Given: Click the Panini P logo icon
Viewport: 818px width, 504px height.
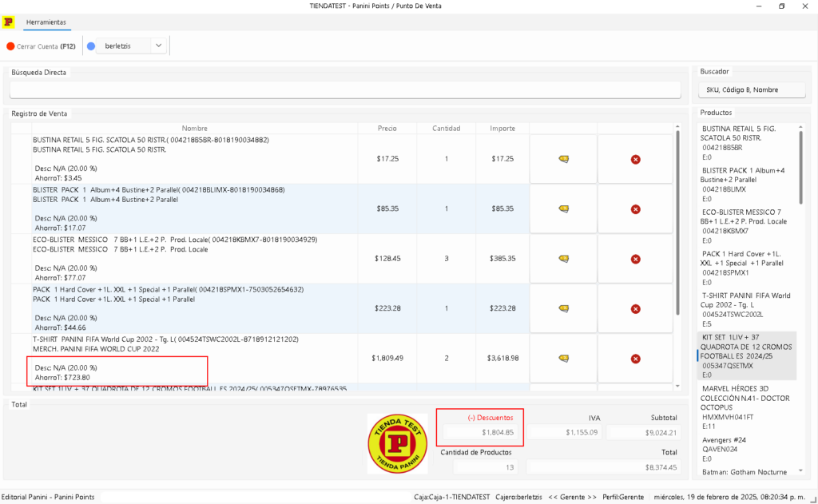Looking at the screenshot, I should (8, 22).
